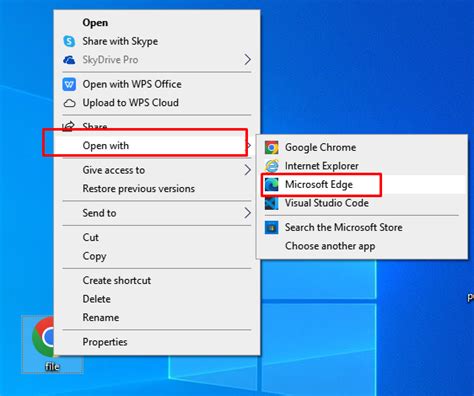Click the "file" label under desktop icon
This screenshot has width=474, height=396.
(52, 367)
